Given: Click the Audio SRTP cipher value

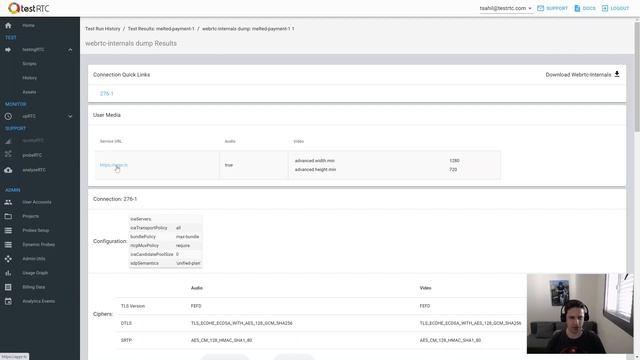Looking at the screenshot, I should (221, 340).
